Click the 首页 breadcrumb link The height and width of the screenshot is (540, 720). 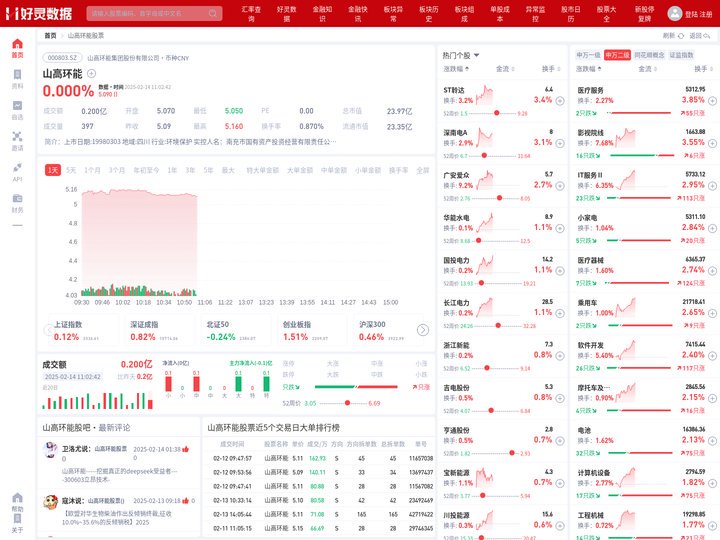51,35
